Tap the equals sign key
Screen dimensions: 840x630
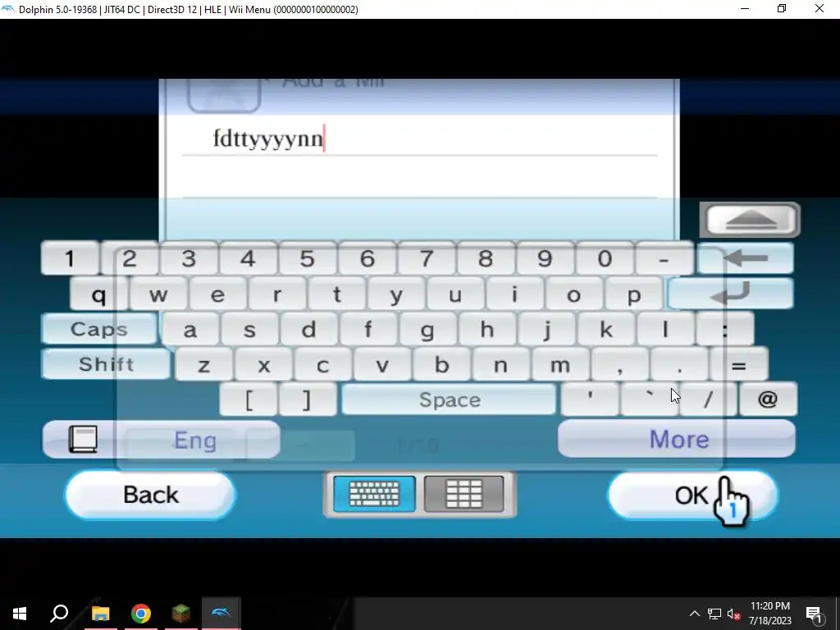(x=739, y=365)
